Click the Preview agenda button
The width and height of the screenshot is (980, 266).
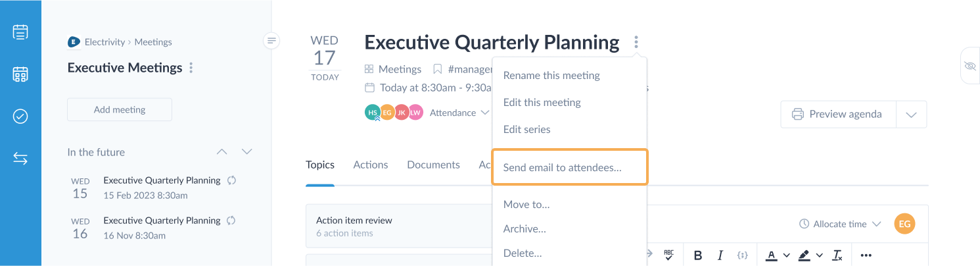click(x=839, y=114)
